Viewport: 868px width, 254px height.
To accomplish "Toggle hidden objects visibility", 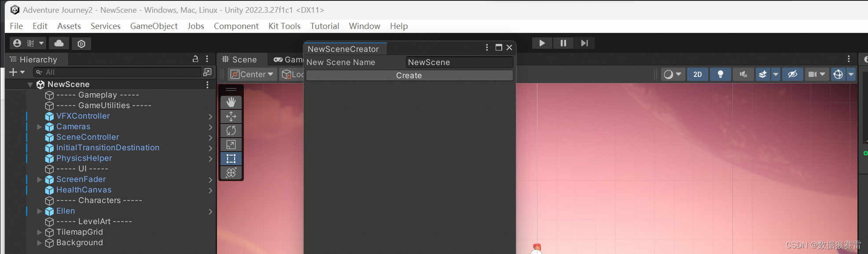I will [x=793, y=74].
